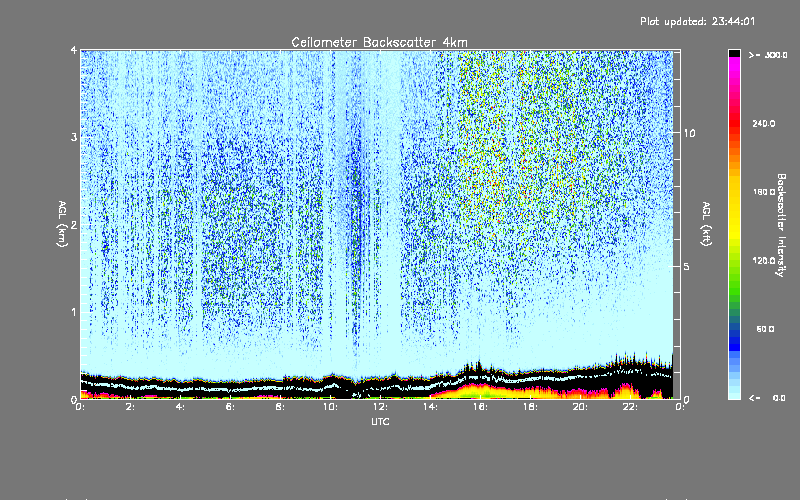The width and height of the screenshot is (800, 500).
Task: Click the 1 km tick label
Action: [74, 312]
